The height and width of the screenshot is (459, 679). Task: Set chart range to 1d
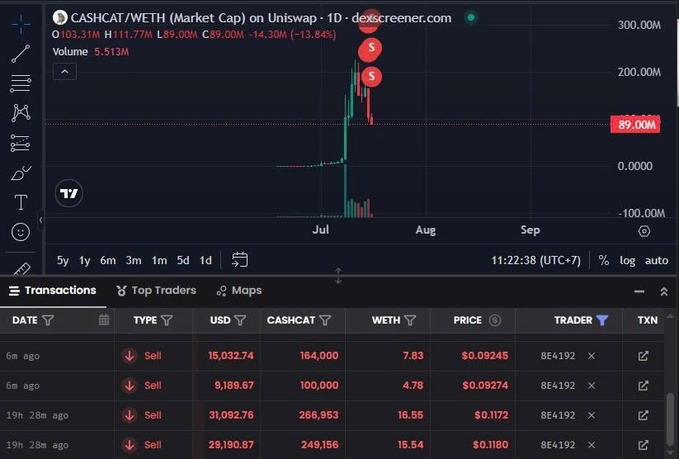(205, 260)
